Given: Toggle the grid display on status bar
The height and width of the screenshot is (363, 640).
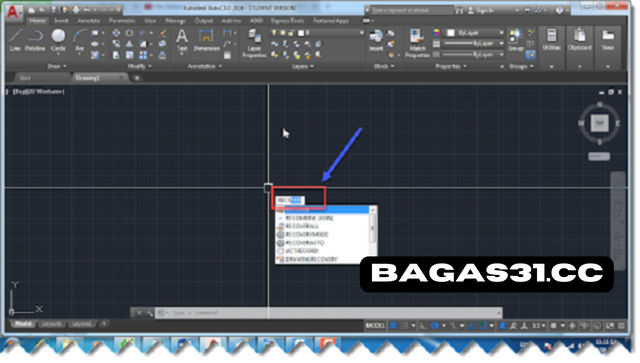Looking at the screenshot, I should click(x=393, y=325).
